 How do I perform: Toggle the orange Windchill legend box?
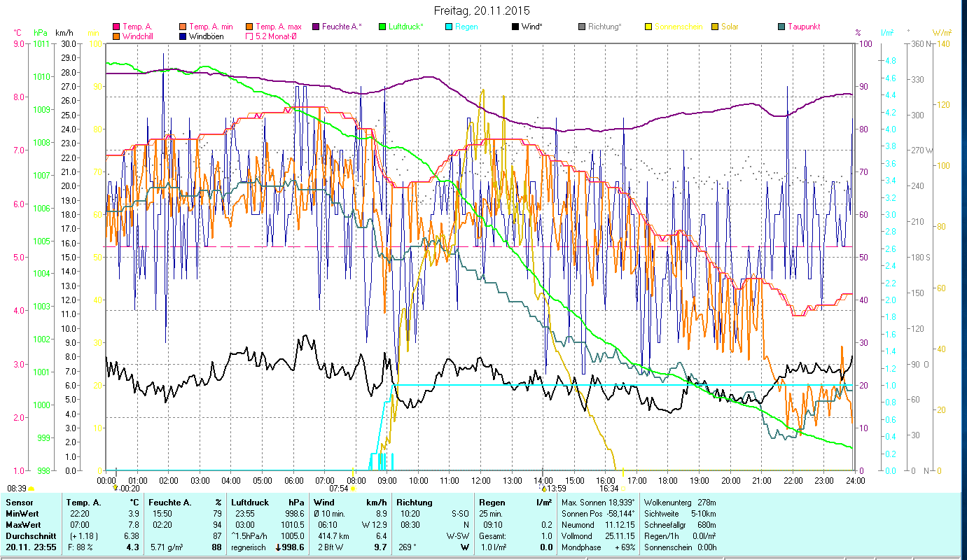click(116, 36)
